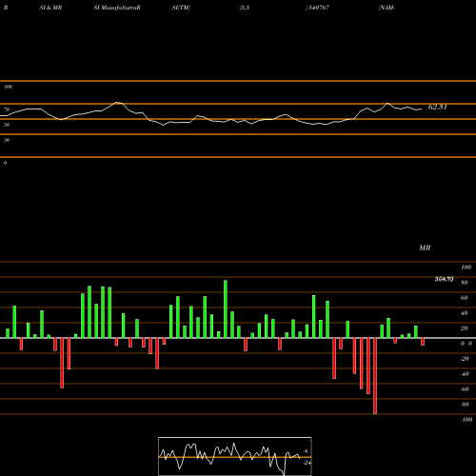
Task: Click the '(NAM-' text in header
Action: click(x=387, y=8)
